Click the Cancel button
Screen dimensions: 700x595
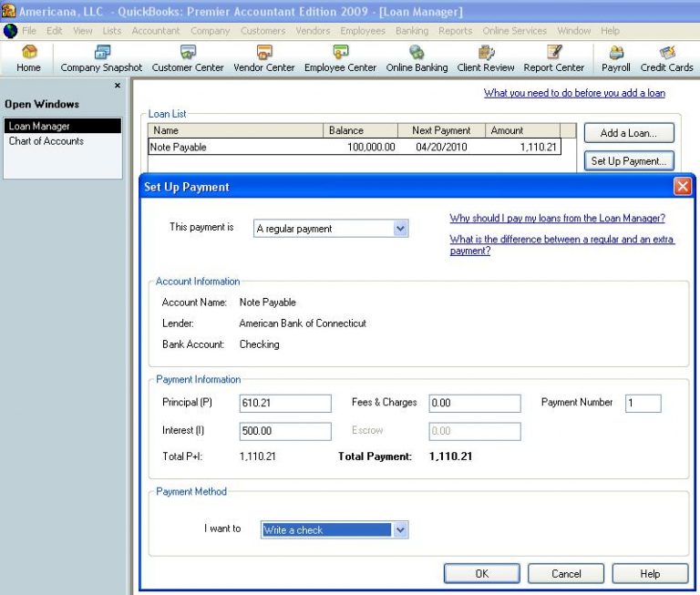pyautogui.click(x=566, y=573)
